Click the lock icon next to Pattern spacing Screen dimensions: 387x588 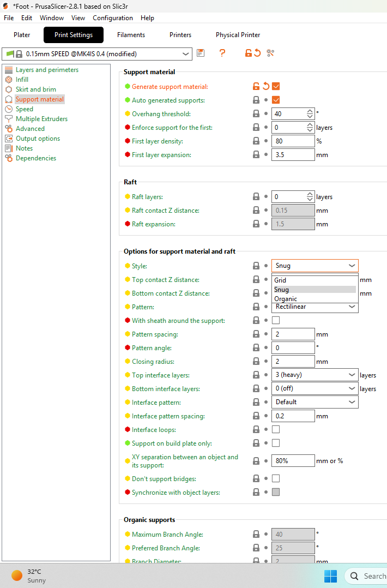[x=256, y=334]
